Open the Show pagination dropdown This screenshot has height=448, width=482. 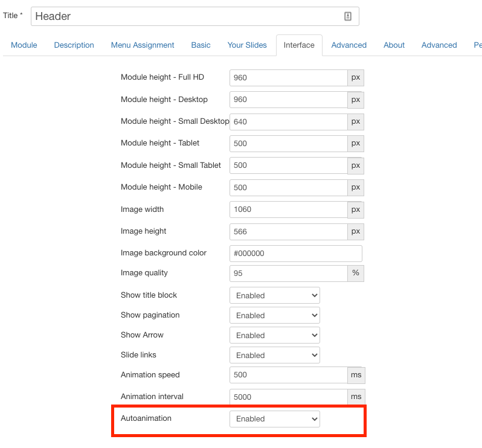(274, 316)
